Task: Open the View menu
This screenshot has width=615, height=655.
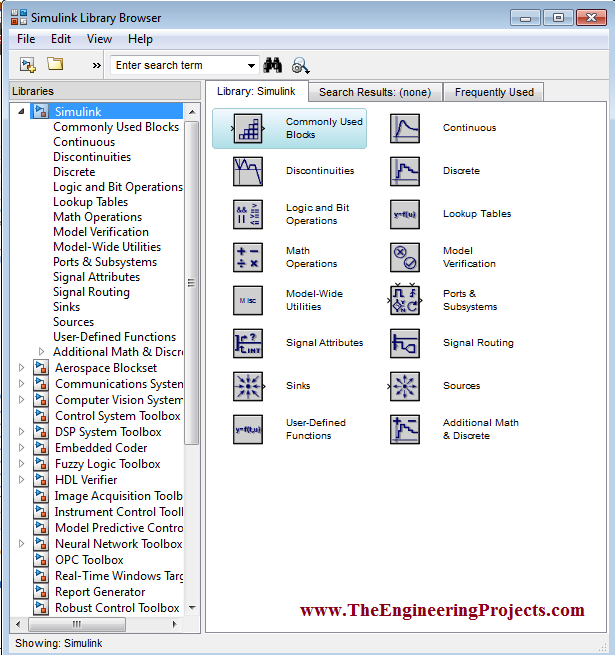Action: (99, 39)
